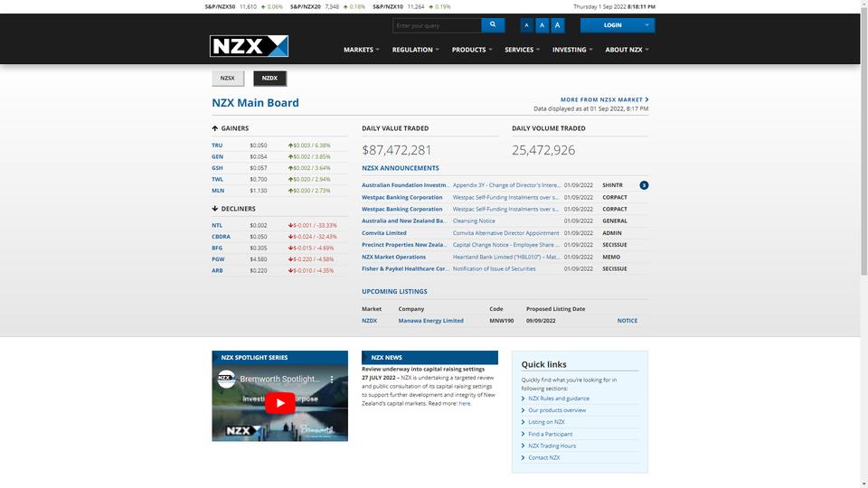Click the announcement count badge 3

(644, 185)
